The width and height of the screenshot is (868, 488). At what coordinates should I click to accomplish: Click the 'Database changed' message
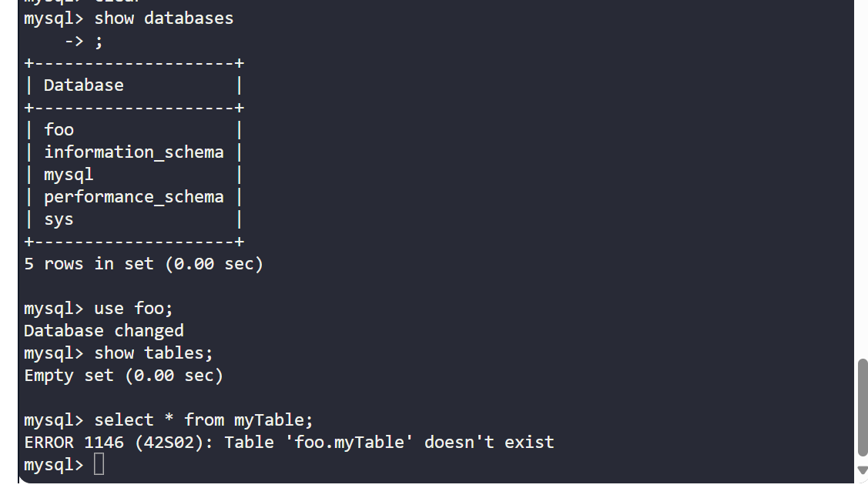[103, 331]
